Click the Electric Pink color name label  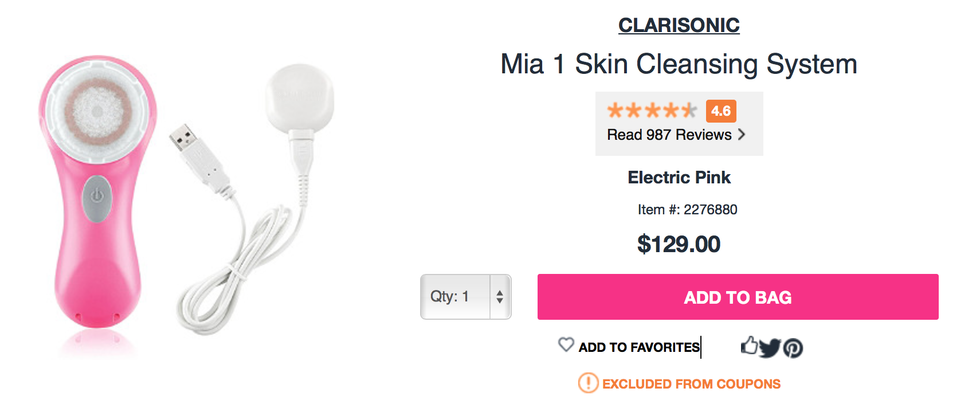click(679, 178)
